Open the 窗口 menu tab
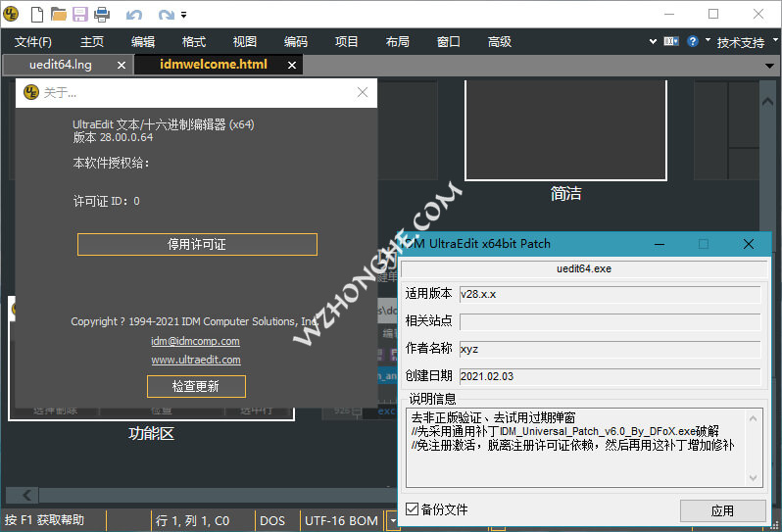The width and height of the screenshot is (782, 532). coord(449,42)
